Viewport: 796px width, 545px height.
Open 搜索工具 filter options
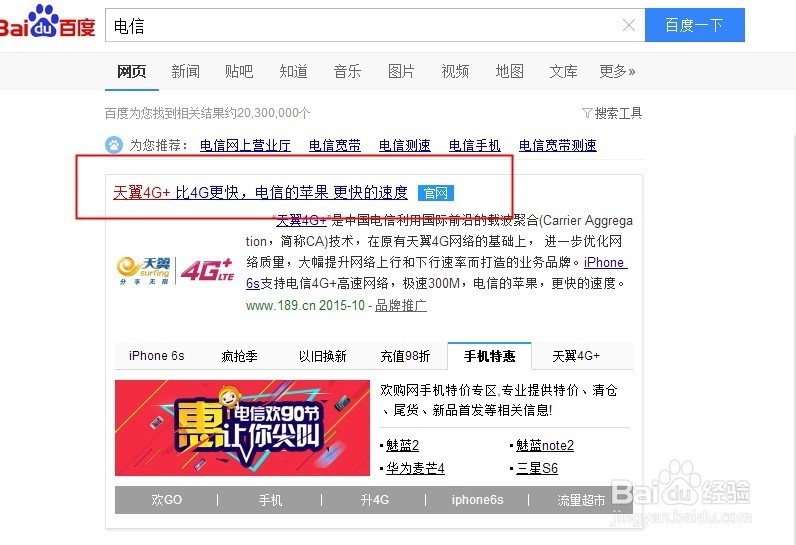[x=612, y=113]
